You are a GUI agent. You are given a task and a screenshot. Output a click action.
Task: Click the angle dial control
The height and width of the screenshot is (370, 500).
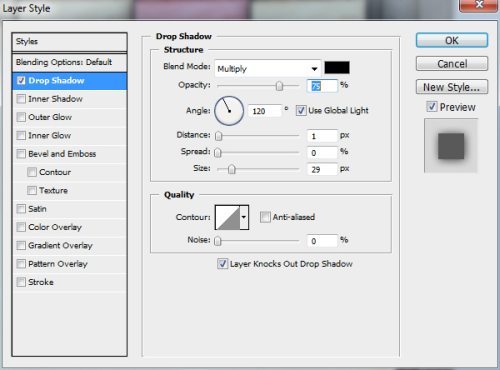click(229, 111)
